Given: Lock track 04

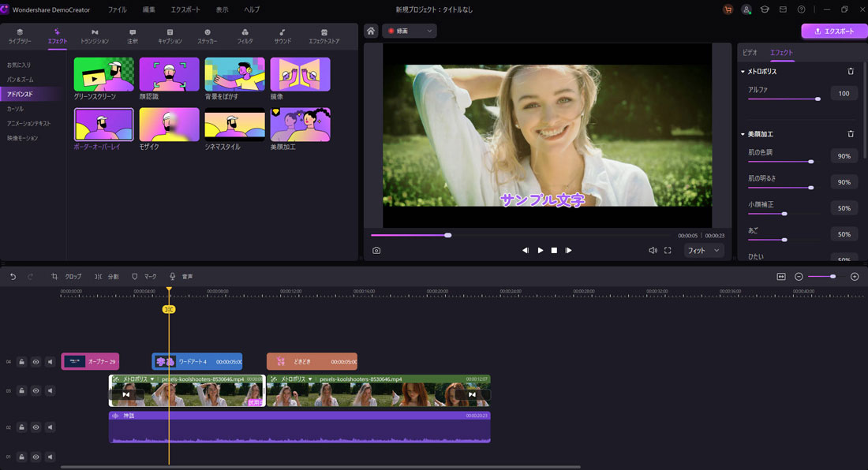Looking at the screenshot, I should (21, 362).
